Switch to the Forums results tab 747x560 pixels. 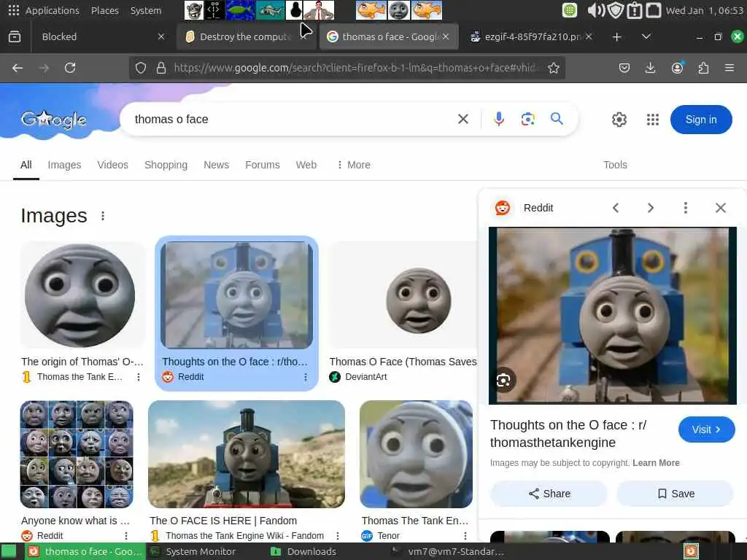click(263, 165)
